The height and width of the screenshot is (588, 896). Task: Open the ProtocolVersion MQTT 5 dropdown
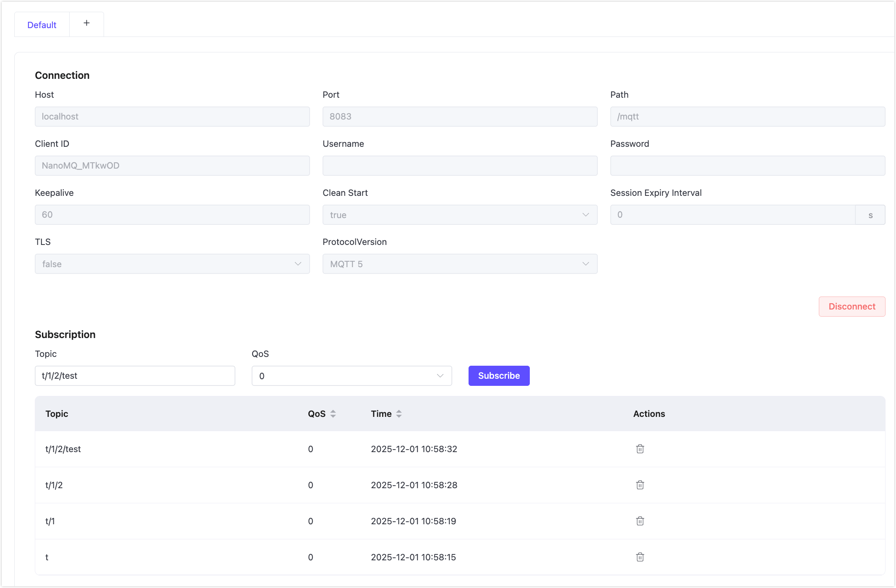[460, 264]
